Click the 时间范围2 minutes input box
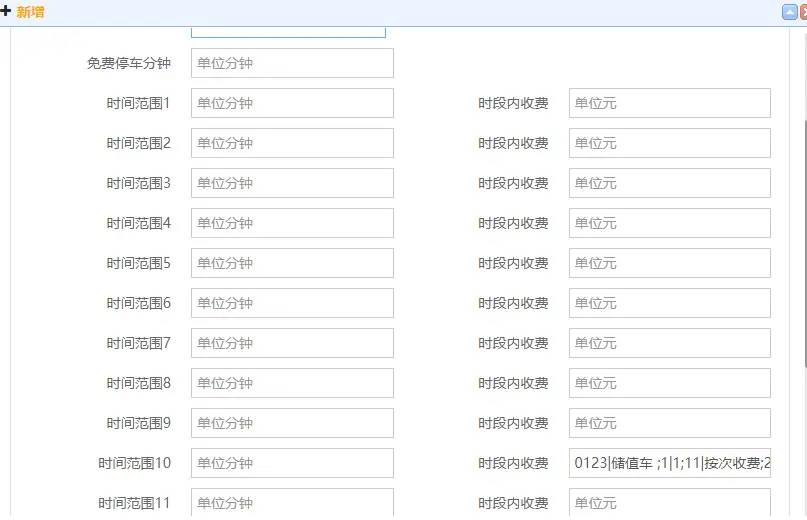The height and width of the screenshot is (520, 807). tap(292, 143)
